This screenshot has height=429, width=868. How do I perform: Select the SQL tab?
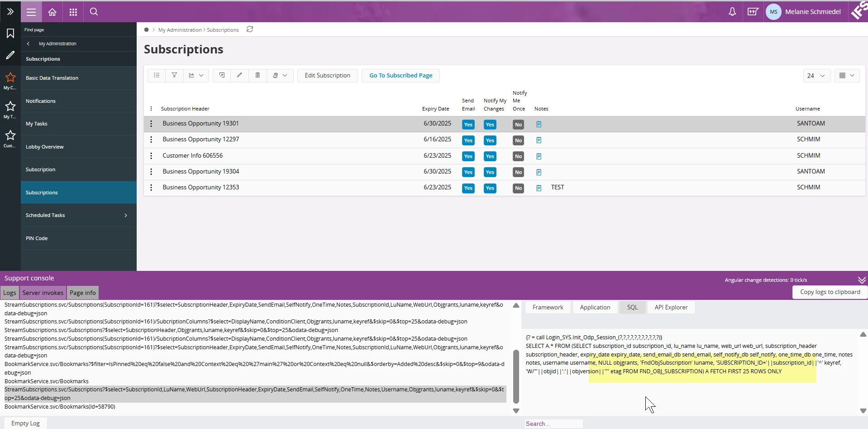click(x=632, y=307)
